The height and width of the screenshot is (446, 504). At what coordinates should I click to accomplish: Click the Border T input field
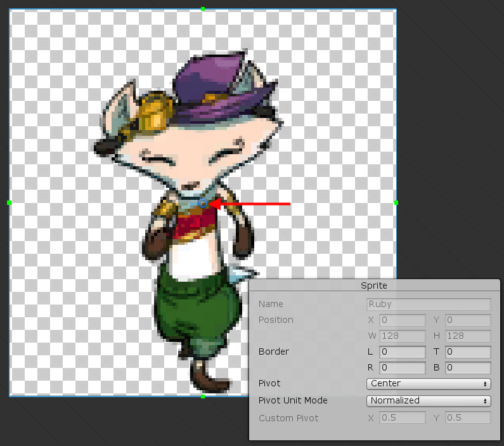[468, 351]
